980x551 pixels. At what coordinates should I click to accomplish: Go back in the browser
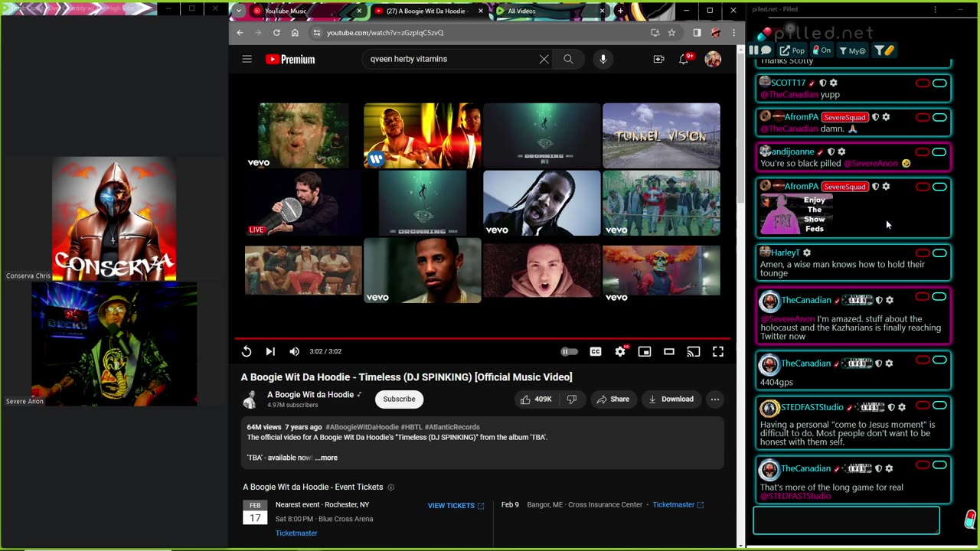tap(240, 33)
